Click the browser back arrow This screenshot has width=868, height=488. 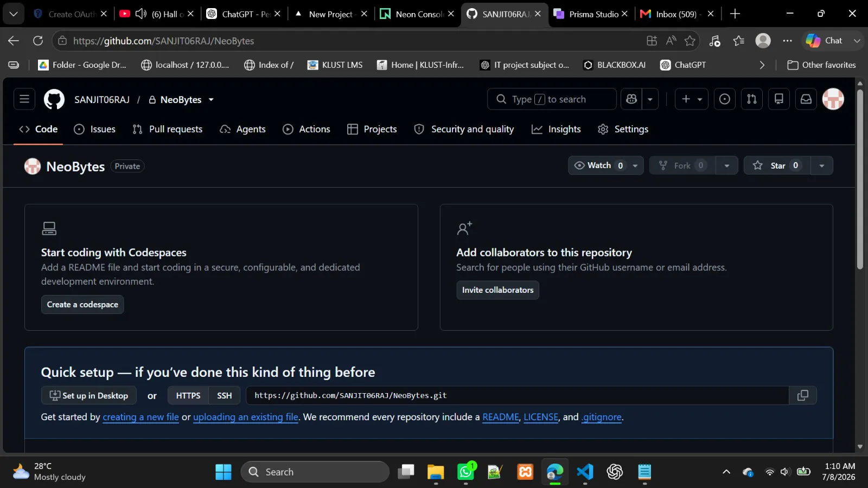14,41
